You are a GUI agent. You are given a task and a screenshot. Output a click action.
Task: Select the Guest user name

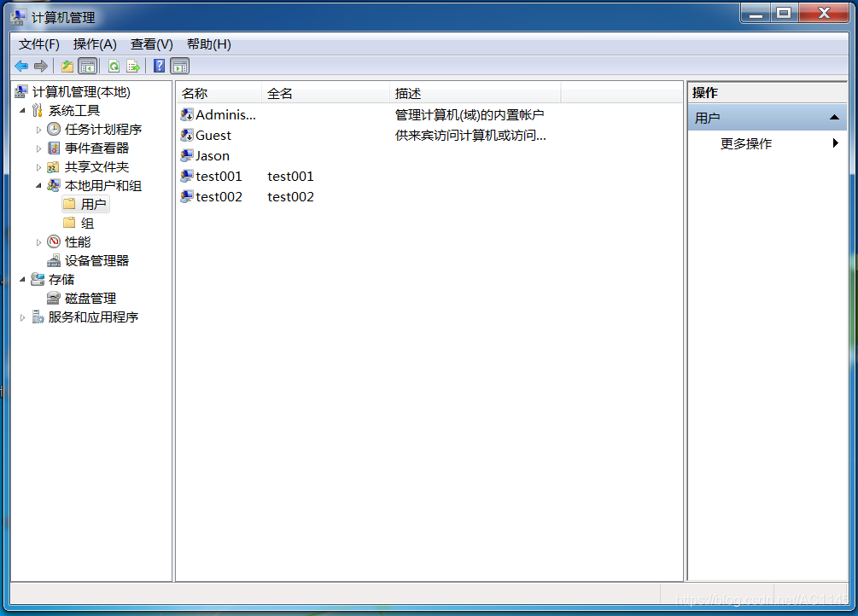pos(213,135)
